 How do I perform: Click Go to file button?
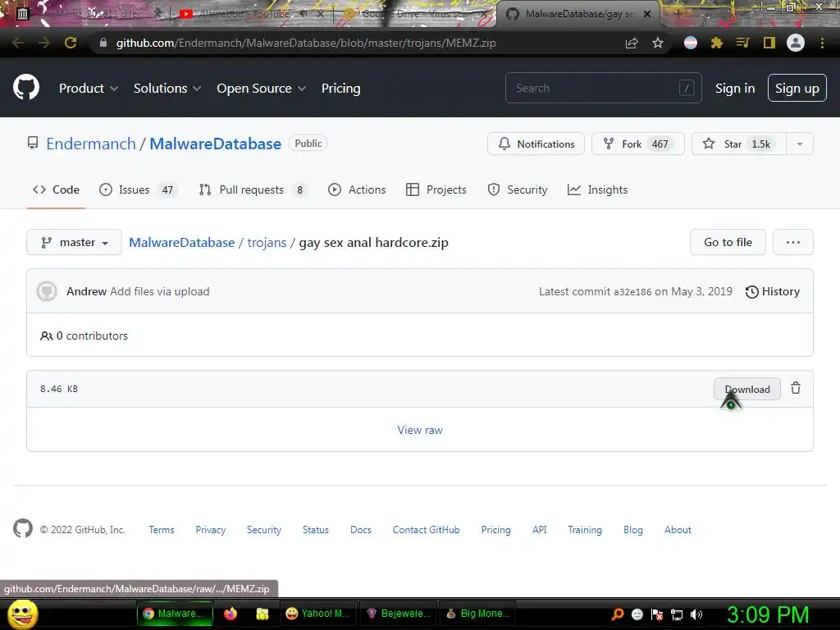click(x=728, y=242)
